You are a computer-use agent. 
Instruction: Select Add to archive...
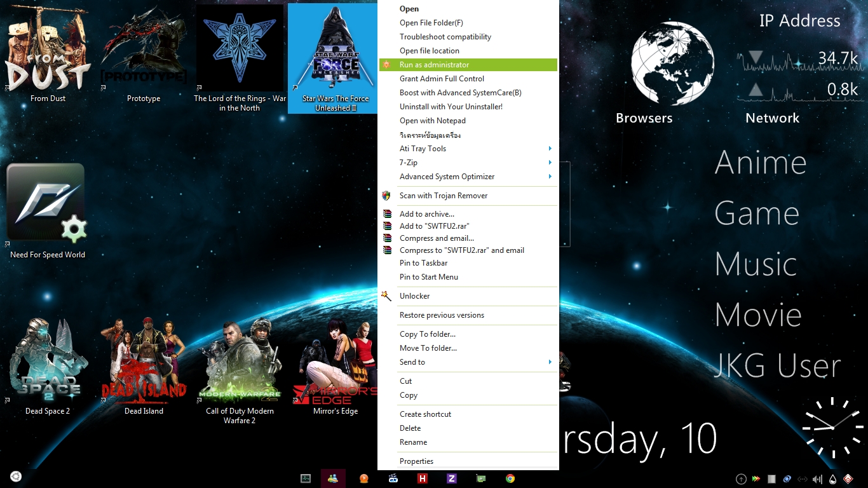pyautogui.click(x=468, y=214)
